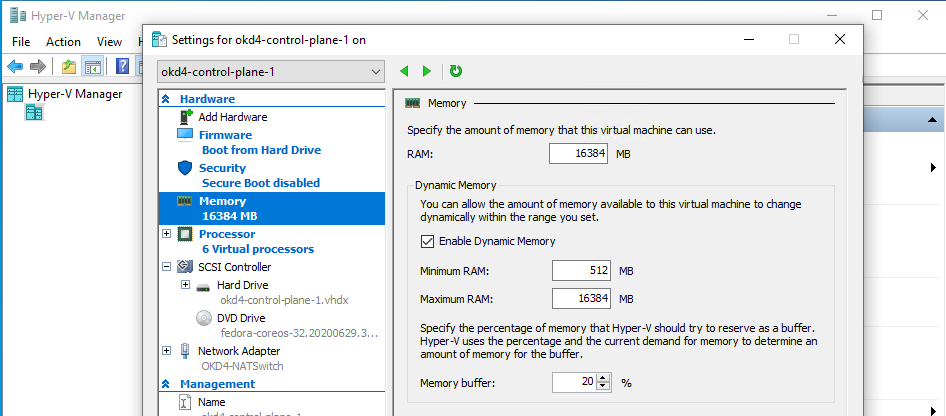Image resolution: width=946 pixels, height=416 pixels.
Task: Decrease Memory buffer with down spinner
Action: 603,386
